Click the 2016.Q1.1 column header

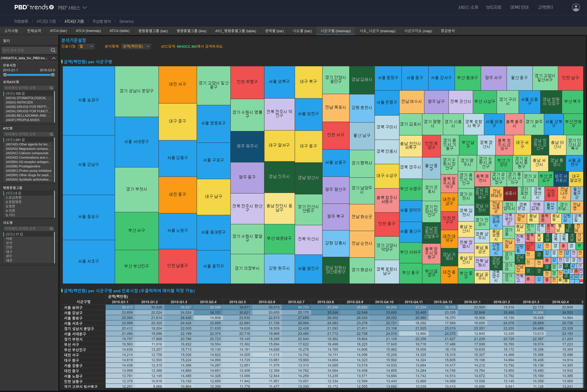(472, 302)
